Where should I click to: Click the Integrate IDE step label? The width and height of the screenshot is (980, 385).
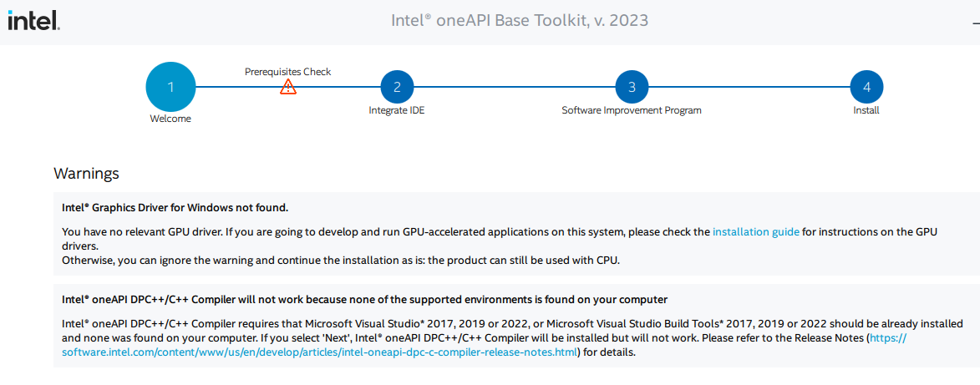397,110
